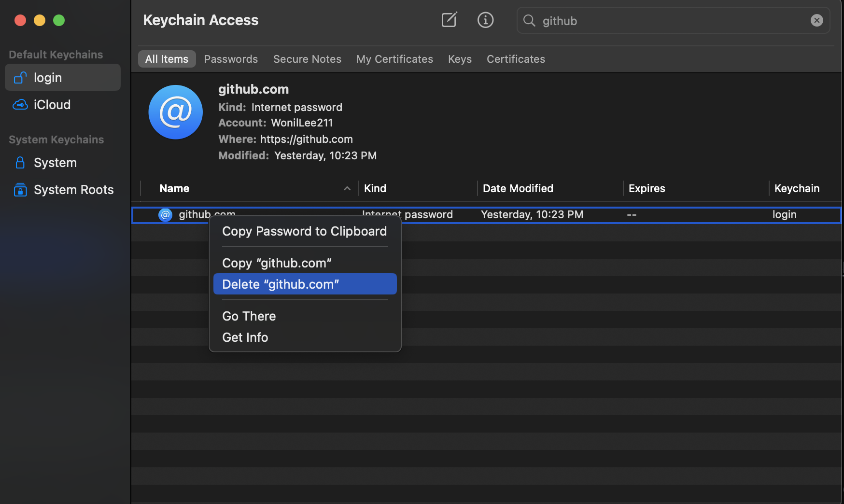Open the Secure Notes tab

pos(307,59)
